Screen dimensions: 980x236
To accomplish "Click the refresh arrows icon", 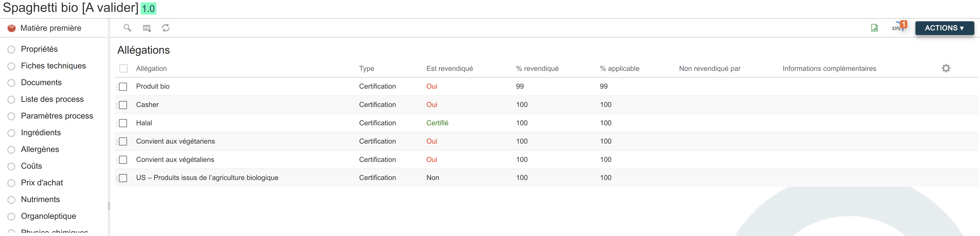I will (x=165, y=28).
